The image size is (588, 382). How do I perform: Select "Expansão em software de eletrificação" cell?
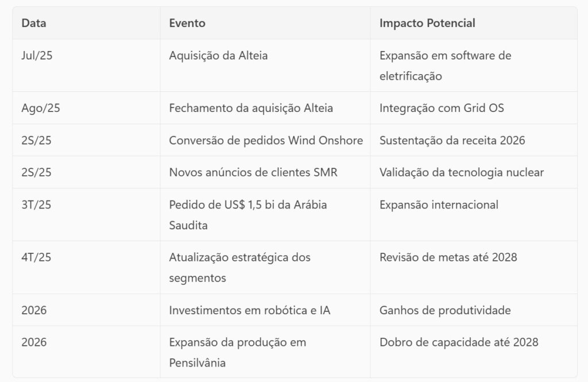[x=445, y=65]
